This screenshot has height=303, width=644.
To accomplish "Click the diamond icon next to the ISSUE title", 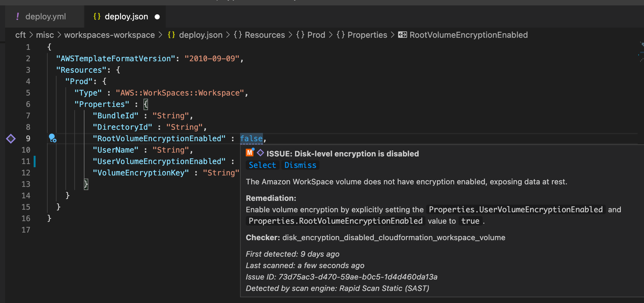I will pos(260,153).
